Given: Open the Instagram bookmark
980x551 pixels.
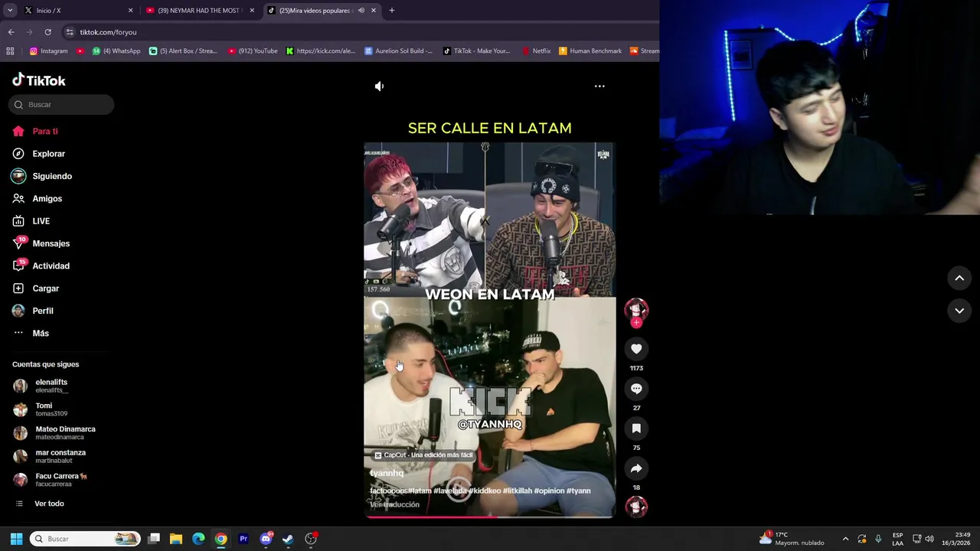Looking at the screenshot, I should click(x=48, y=51).
